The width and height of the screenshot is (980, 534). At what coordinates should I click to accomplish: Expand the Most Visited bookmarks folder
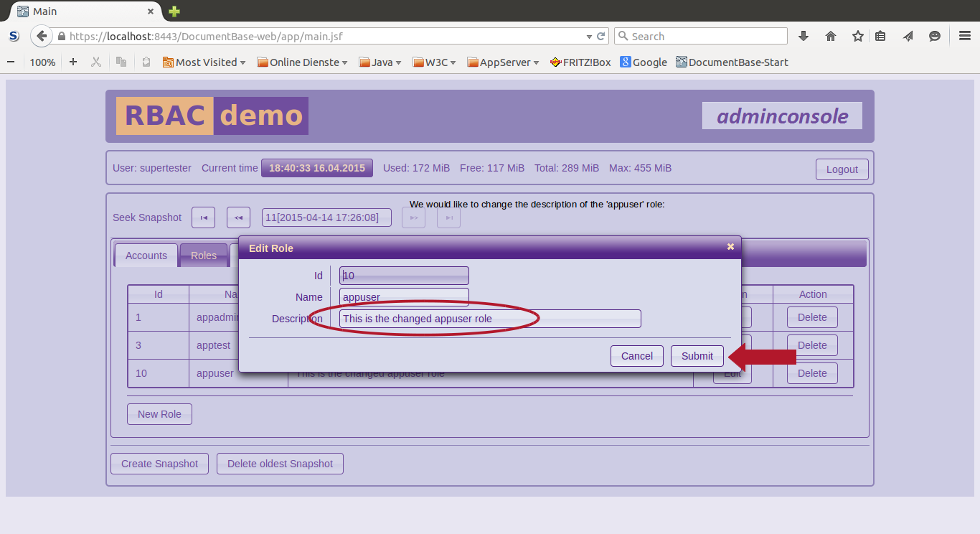204,62
